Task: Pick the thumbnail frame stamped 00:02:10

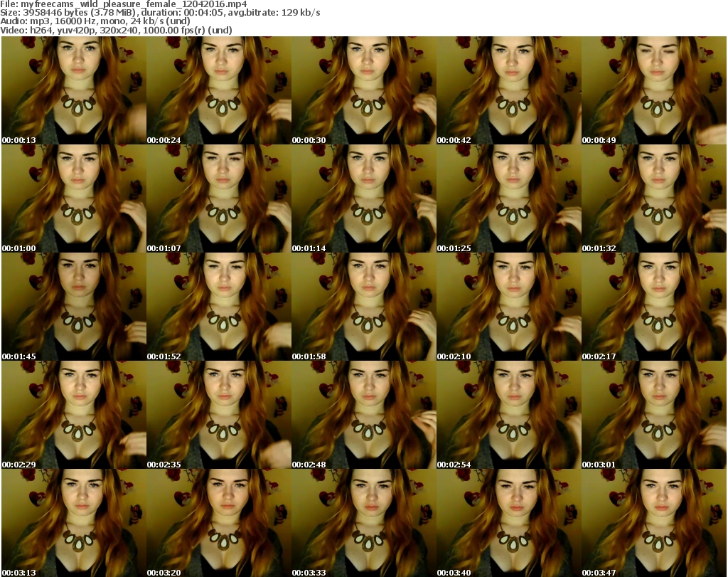Action: coord(509,307)
